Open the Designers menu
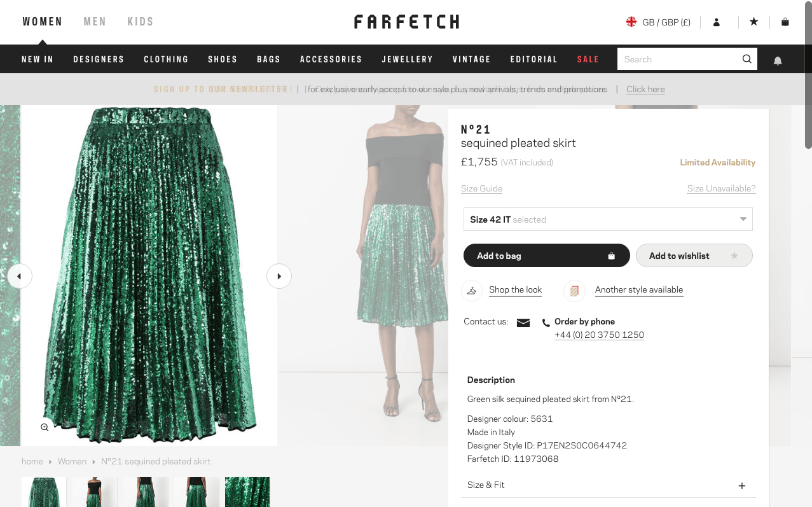The image size is (812, 507). click(x=99, y=59)
